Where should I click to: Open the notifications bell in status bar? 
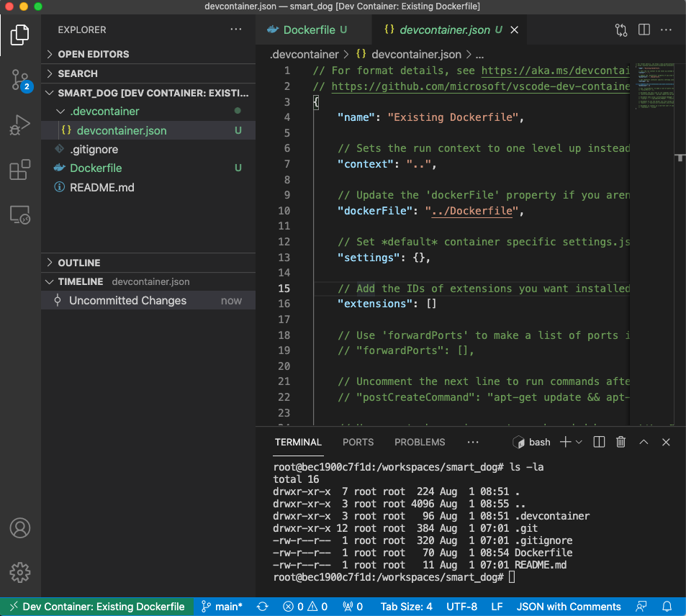[x=667, y=606]
